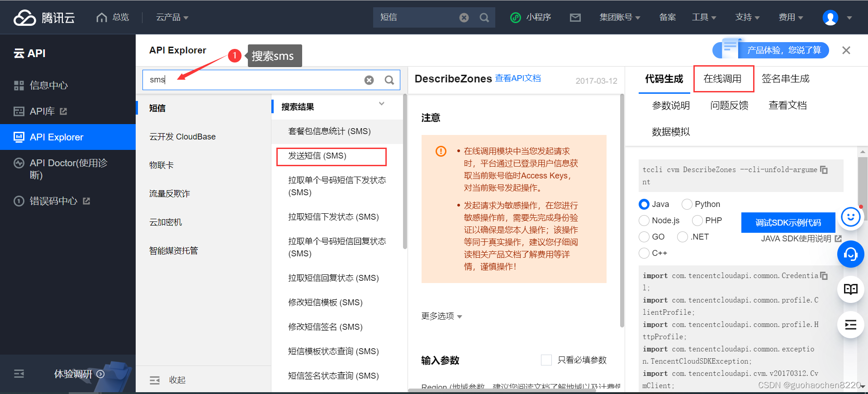The image size is (868, 394).
Task: Open the smiley feedback floating button
Action: pyautogui.click(x=850, y=217)
